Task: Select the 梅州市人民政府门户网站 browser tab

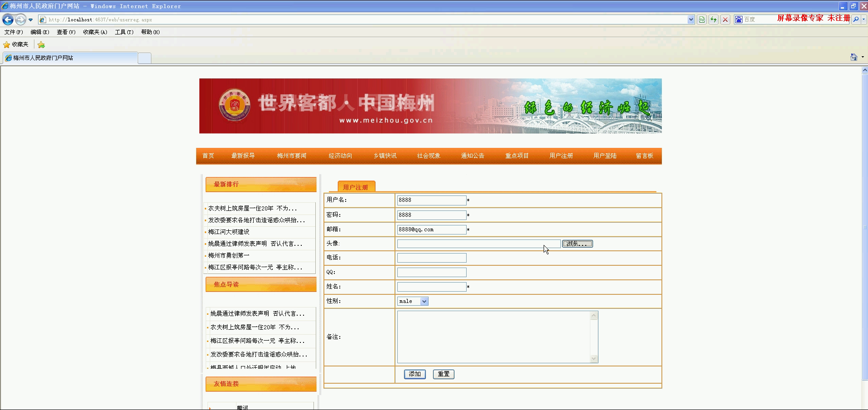Action: click(70, 58)
